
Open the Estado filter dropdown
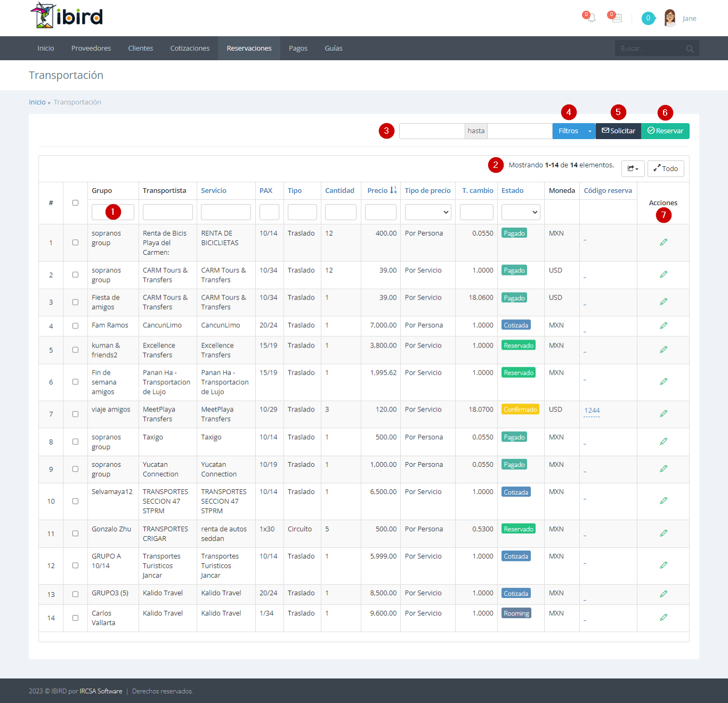pos(521,212)
